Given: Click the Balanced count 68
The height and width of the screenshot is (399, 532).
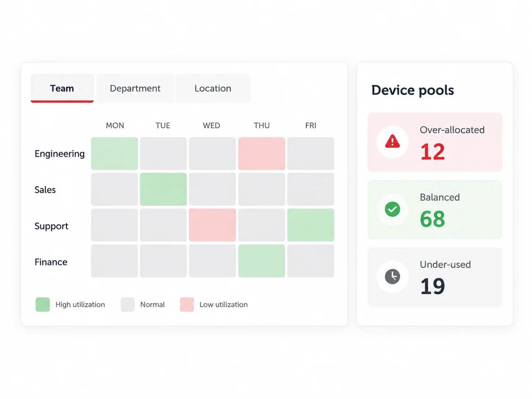Looking at the screenshot, I should coord(432,219).
